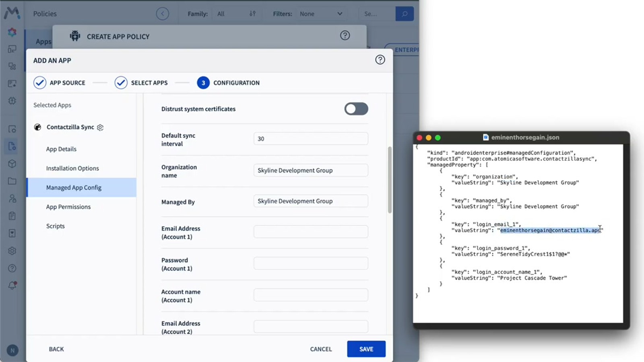Click the Password (Account 1) field

[x=311, y=263]
